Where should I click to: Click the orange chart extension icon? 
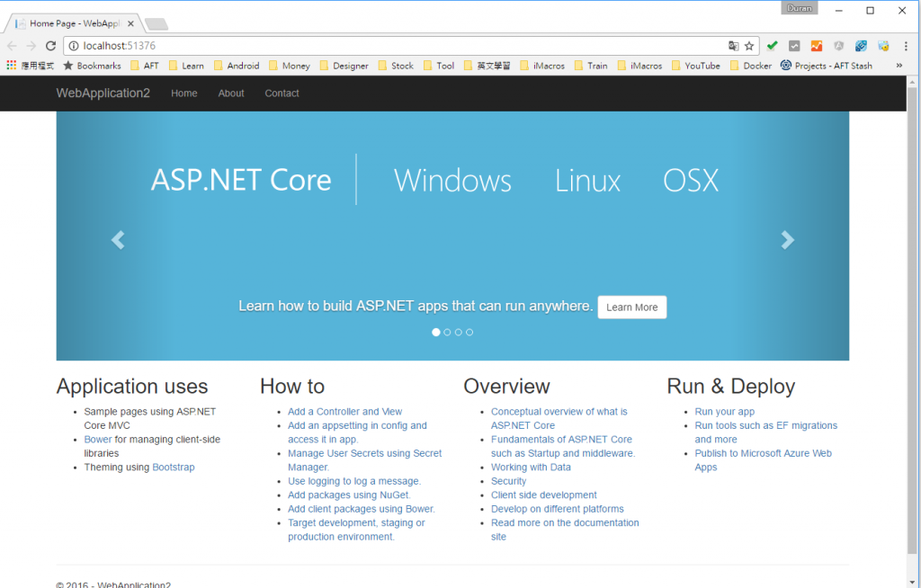pos(817,46)
